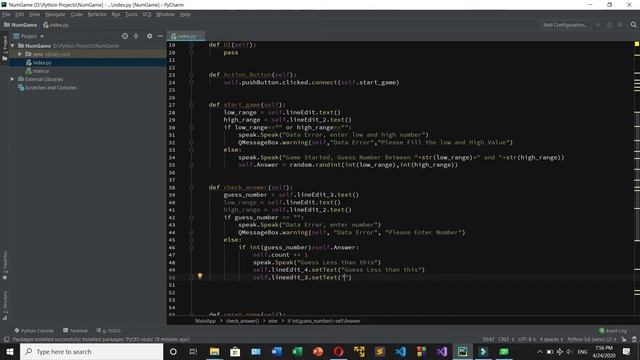Click the Run triangle icon in toolbar
The width and height of the screenshot is (640, 360).
click(598, 25)
